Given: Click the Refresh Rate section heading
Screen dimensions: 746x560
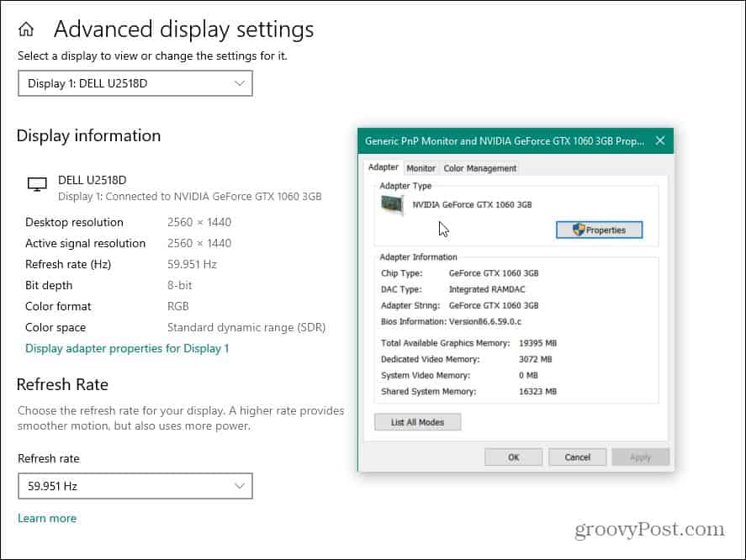Looking at the screenshot, I should click(62, 384).
